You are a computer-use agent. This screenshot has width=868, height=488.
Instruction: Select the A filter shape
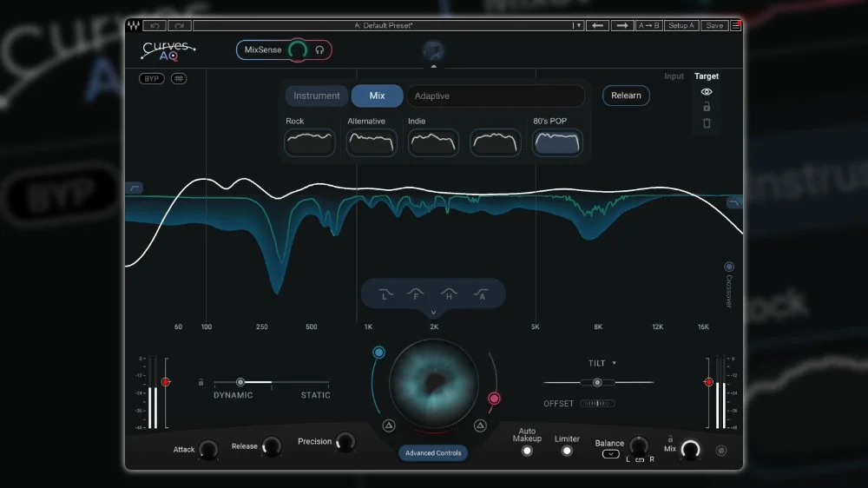click(x=481, y=294)
